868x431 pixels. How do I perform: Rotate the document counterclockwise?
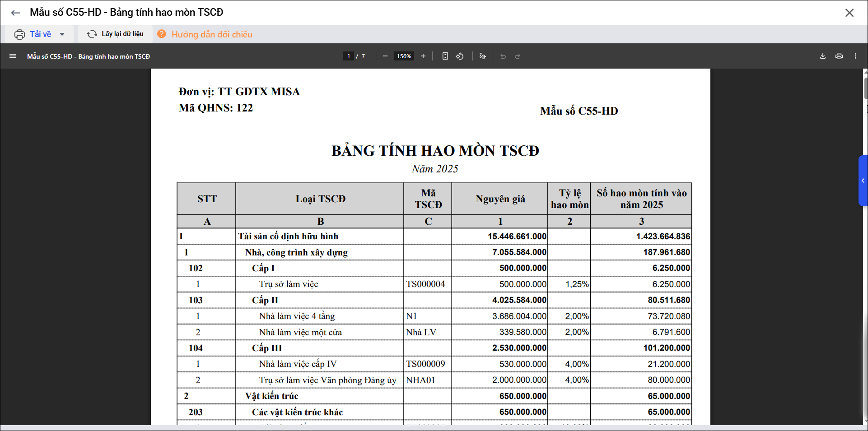click(460, 56)
